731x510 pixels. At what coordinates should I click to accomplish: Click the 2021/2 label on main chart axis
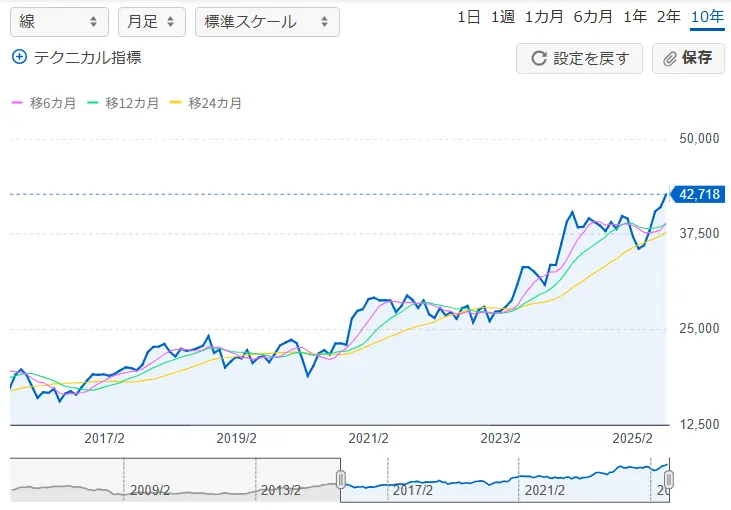[368, 438]
